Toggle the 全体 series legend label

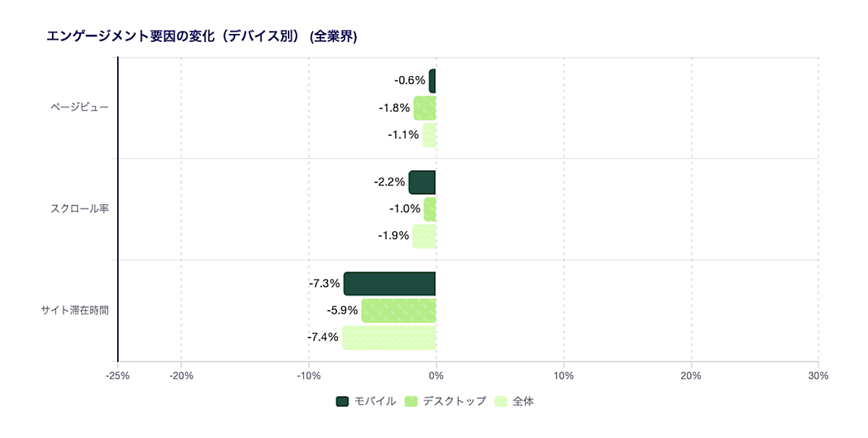click(523, 401)
